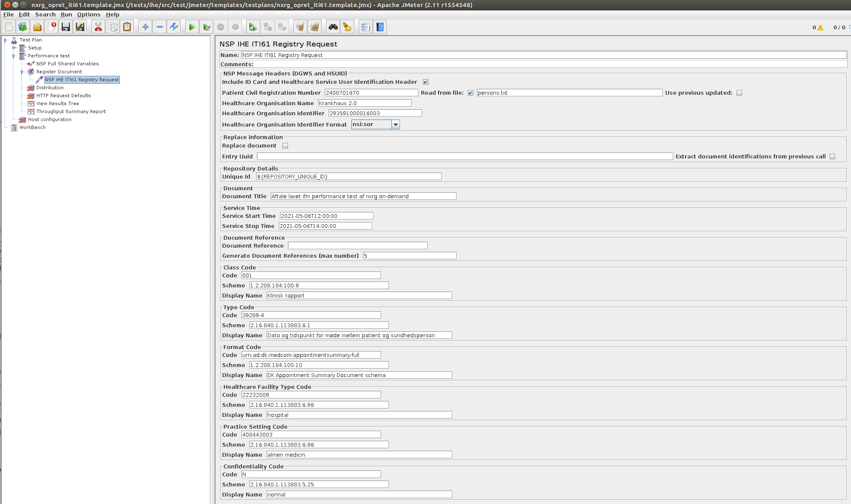The width and height of the screenshot is (851, 504).
Task: Click the Save test plan floppy icon
Action: pyautogui.click(x=66, y=27)
